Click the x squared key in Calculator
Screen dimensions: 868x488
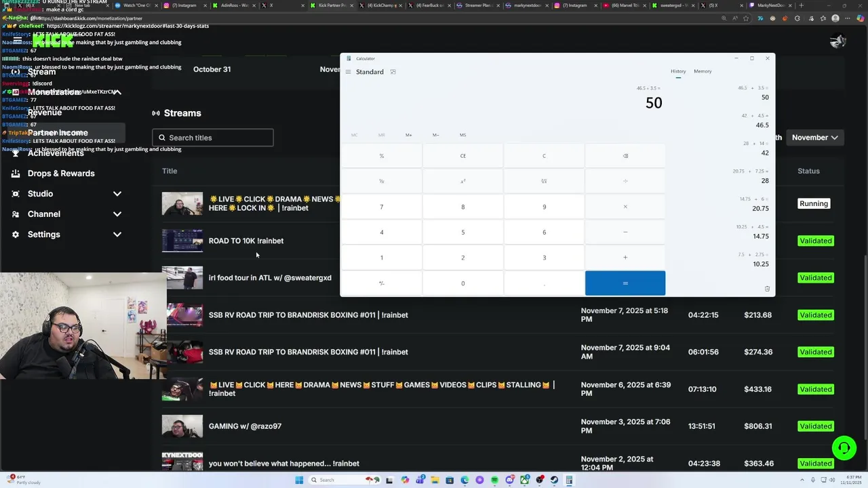(462, 181)
